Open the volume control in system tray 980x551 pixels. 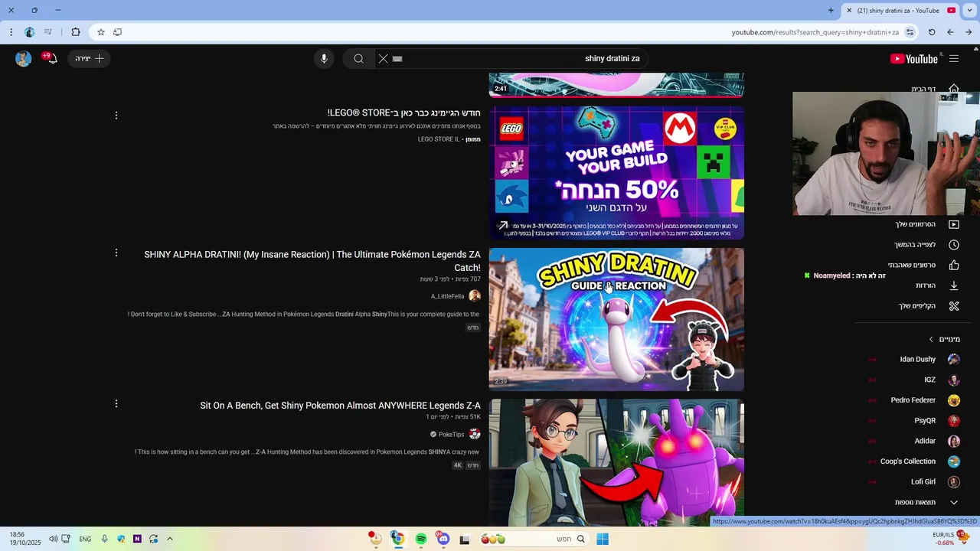[53, 539]
